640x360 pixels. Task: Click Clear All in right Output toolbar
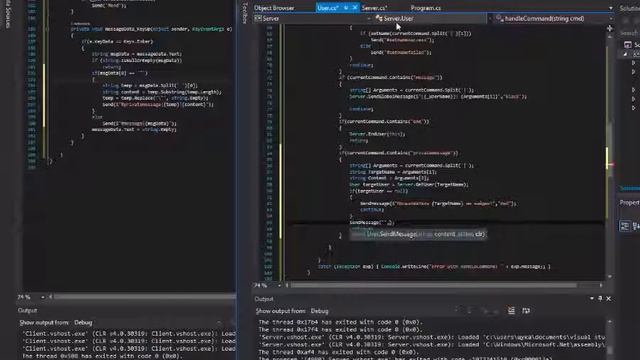pyautogui.click(x=511, y=311)
